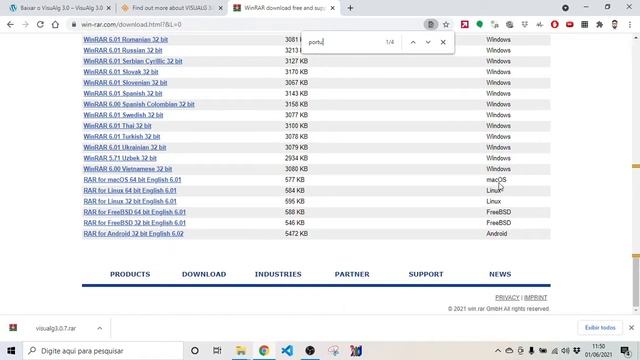
Task: Switch to Visual Studio Code on taskbar
Action: point(287,351)
